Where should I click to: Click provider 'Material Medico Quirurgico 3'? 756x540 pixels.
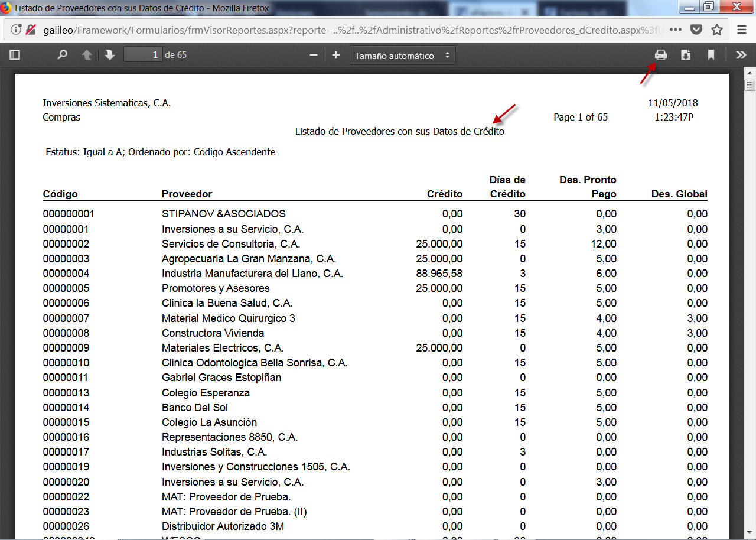(229, 318)
